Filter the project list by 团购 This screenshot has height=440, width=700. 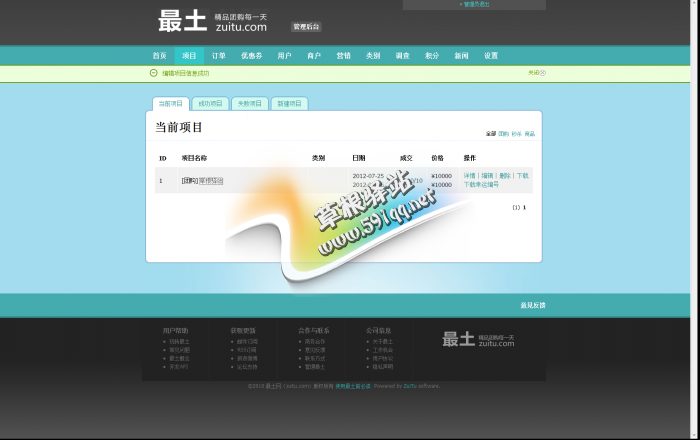click(x=503, y=133)
